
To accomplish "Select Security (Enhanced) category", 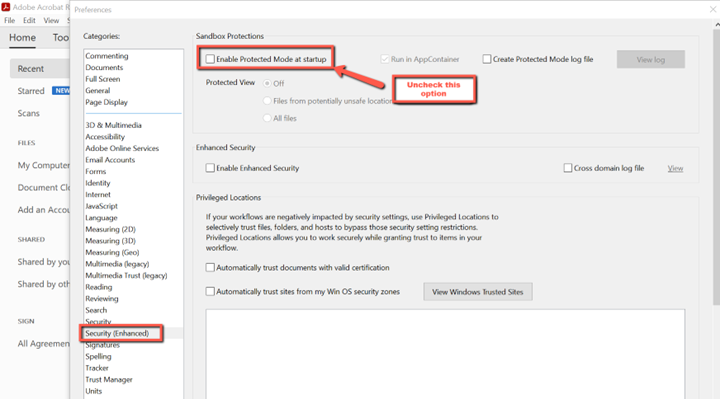I will tap(117, 333).
